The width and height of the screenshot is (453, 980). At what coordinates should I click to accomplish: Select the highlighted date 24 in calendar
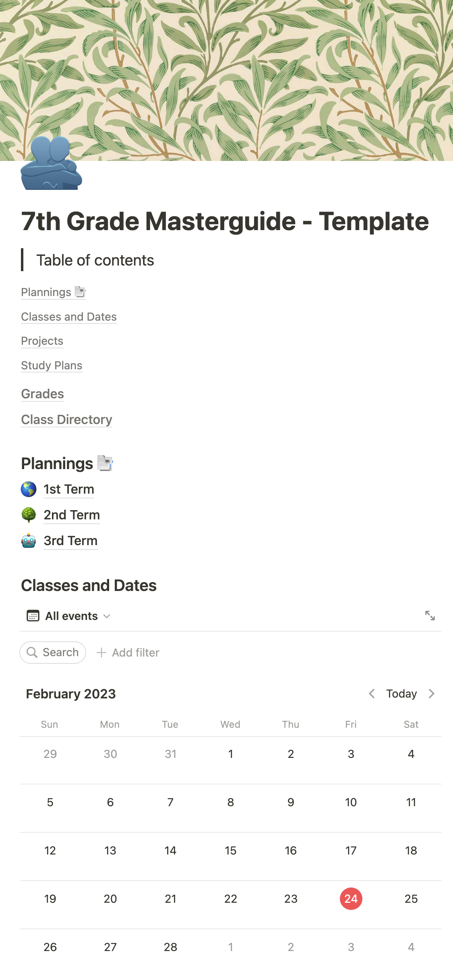351,899
